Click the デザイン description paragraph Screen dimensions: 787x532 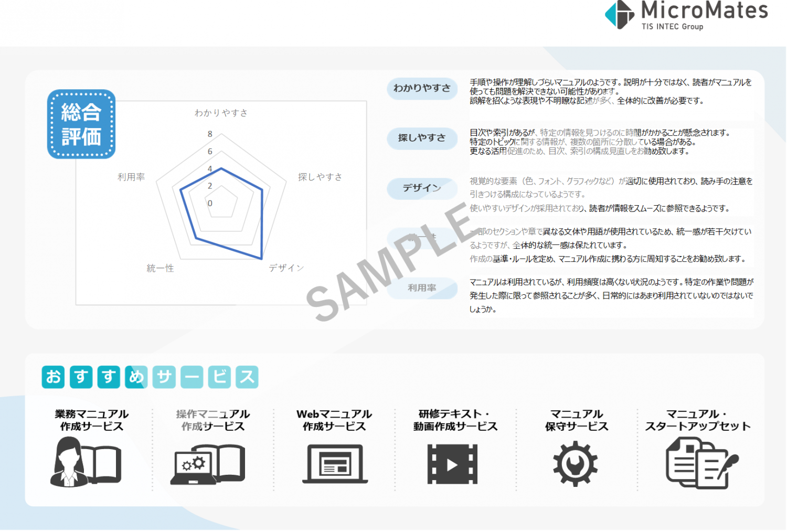(x=611, y=195)
